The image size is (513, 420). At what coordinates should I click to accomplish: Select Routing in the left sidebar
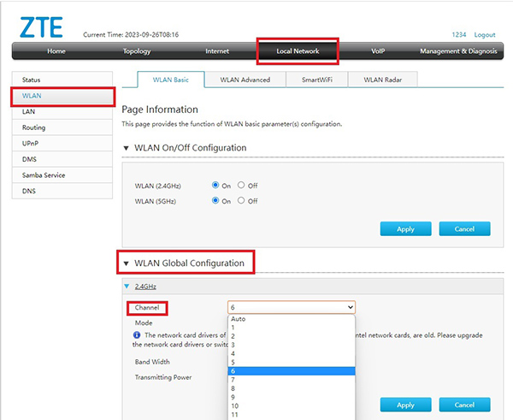34,127
